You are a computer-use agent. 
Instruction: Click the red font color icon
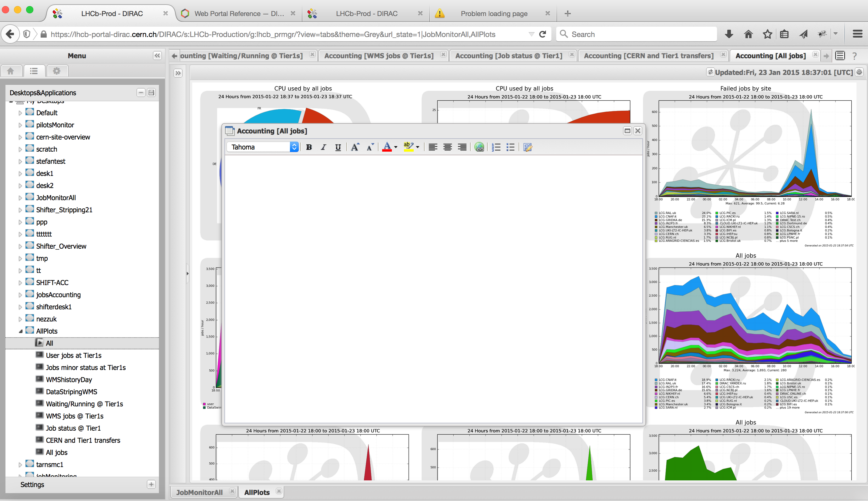click(x=387, y=147)
